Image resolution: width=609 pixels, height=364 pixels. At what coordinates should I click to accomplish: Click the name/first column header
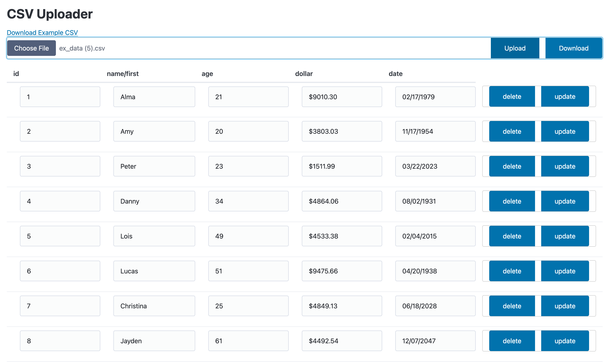coord(123,74)
